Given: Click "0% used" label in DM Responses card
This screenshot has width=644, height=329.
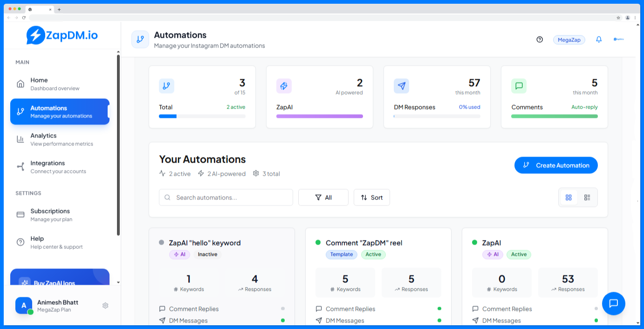Looking at the screenshot, I should (470, 107).
